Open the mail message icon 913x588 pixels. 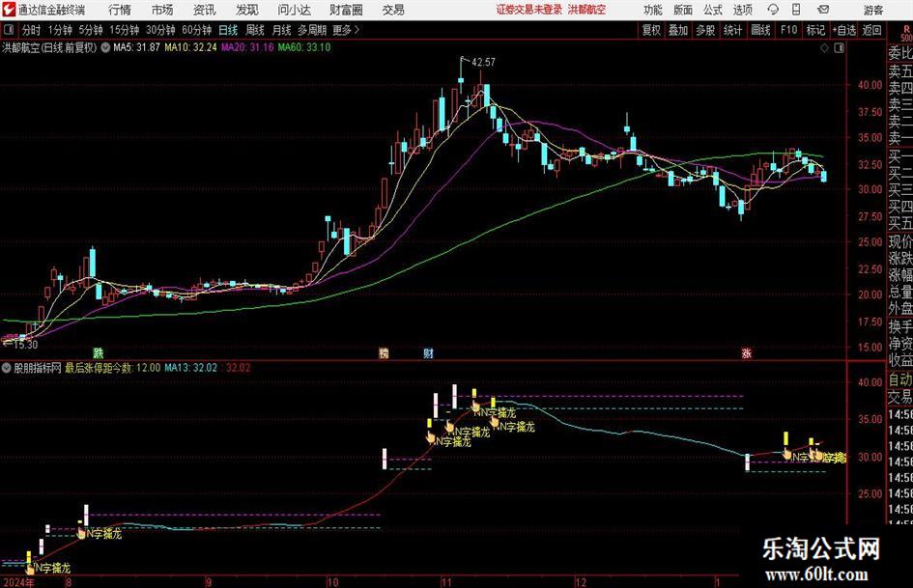pos(823,10)
